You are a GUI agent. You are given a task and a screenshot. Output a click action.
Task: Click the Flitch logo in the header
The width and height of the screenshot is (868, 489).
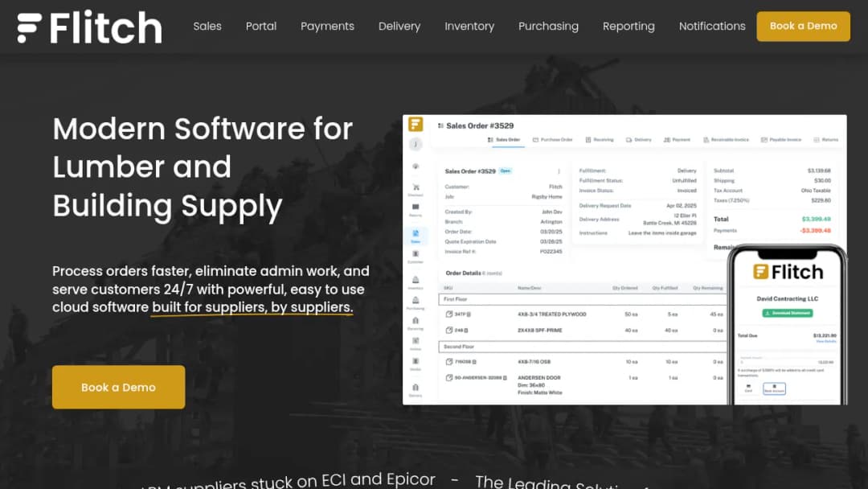(x=90, y=27)
